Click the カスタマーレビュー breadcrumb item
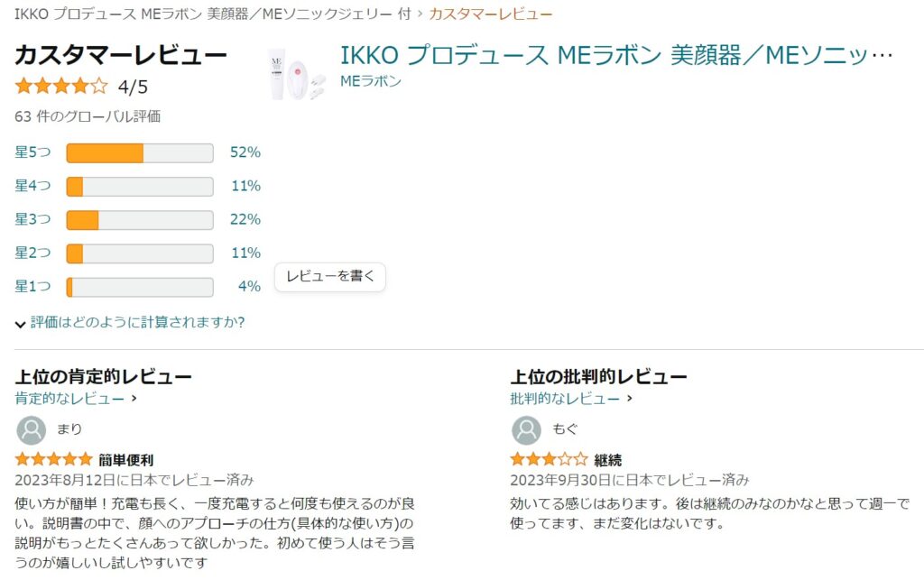Image resolution: width=924 pixels, height=580 pixels. click(x=491, y=14)
